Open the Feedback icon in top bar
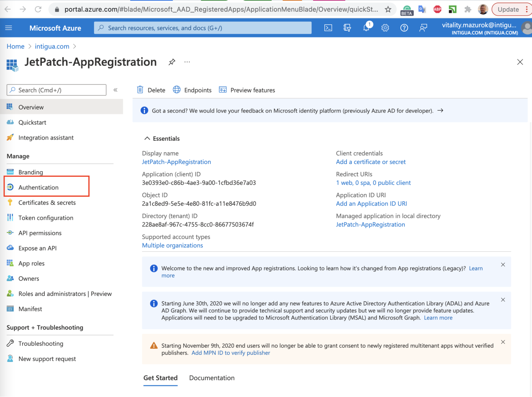Screen dimensions: 532x397 (423, 28)
